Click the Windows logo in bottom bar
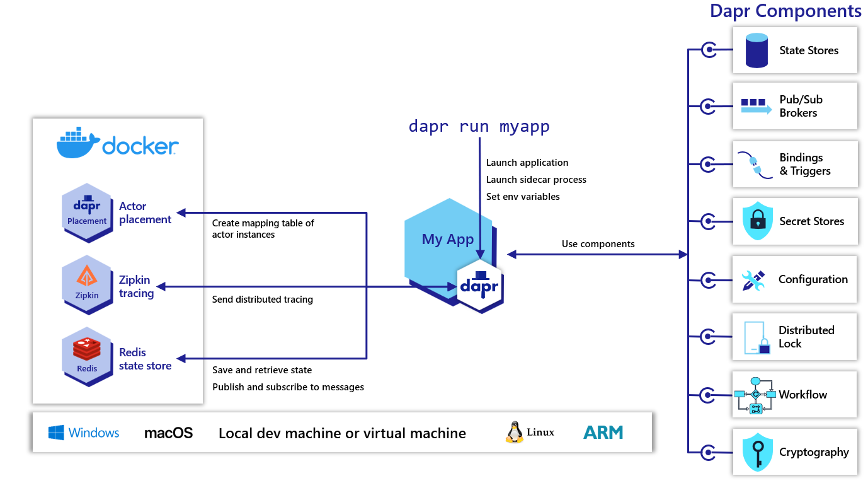Screen dimensions: 868x483 coord(55,433)
